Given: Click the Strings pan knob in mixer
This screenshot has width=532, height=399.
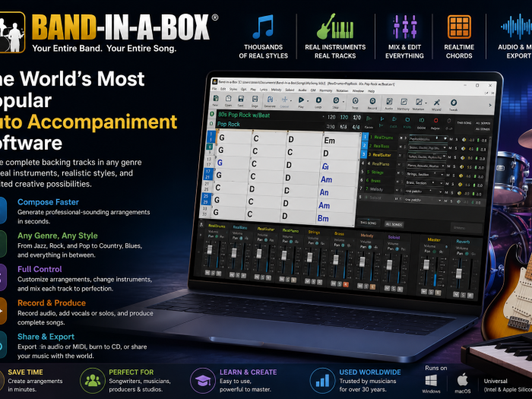Looking at the screenshot, I should (x=317, y=242).
